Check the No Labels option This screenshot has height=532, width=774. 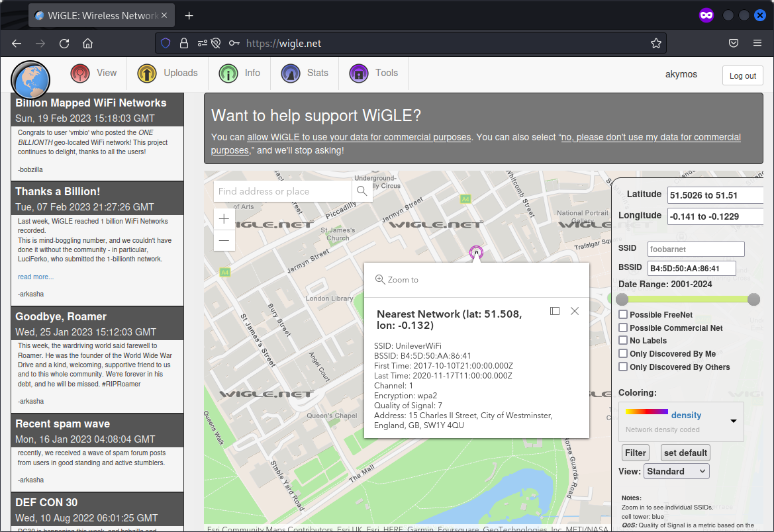[x=622, y=341]
